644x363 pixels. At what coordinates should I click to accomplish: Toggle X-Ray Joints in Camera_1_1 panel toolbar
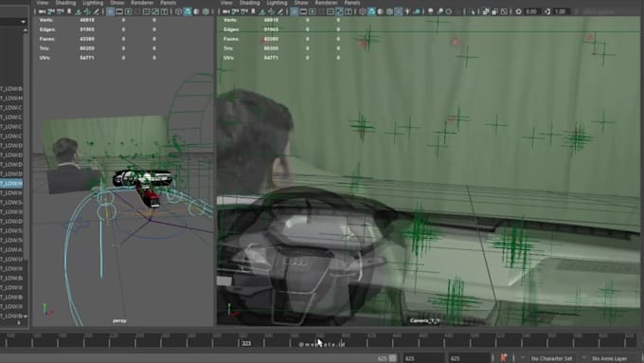(504, 11)
